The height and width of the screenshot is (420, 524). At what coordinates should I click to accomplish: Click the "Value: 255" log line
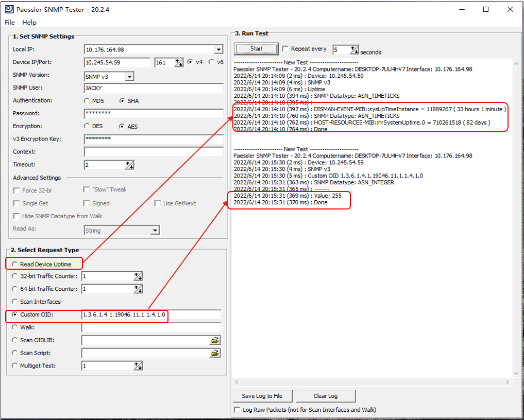pos(288,196)
